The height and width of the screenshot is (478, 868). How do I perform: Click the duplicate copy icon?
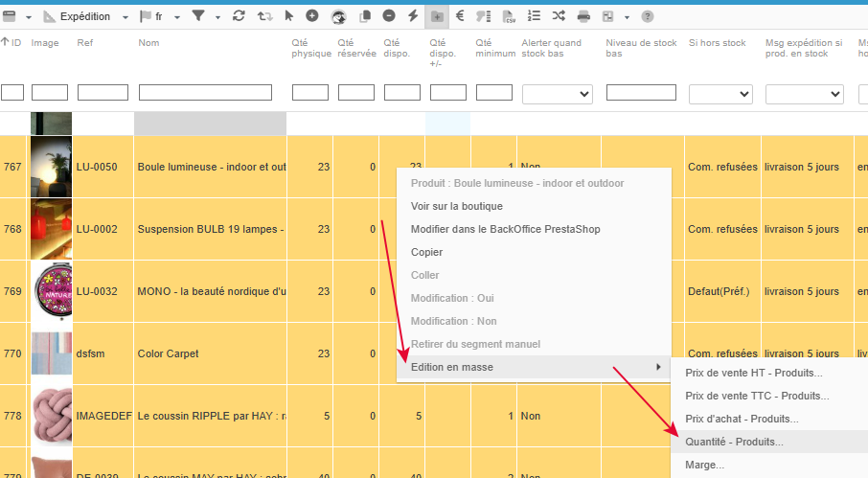(x=365, y=16)
